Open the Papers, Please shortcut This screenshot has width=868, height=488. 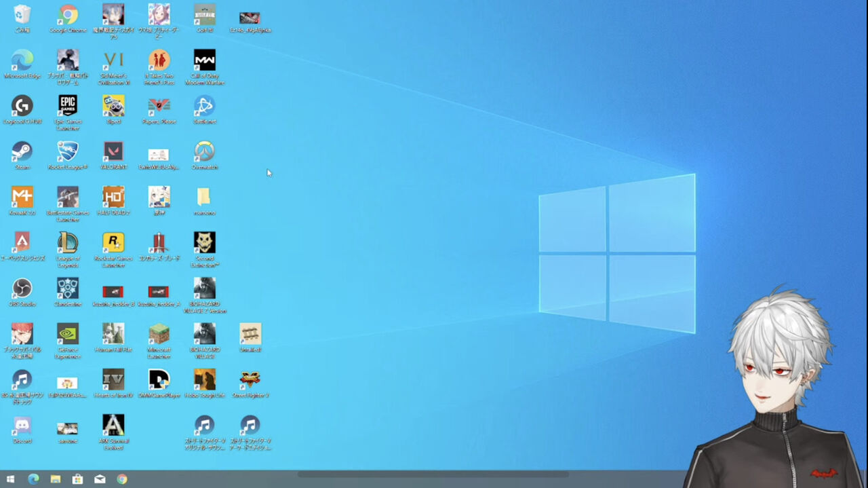coord(159,106)
